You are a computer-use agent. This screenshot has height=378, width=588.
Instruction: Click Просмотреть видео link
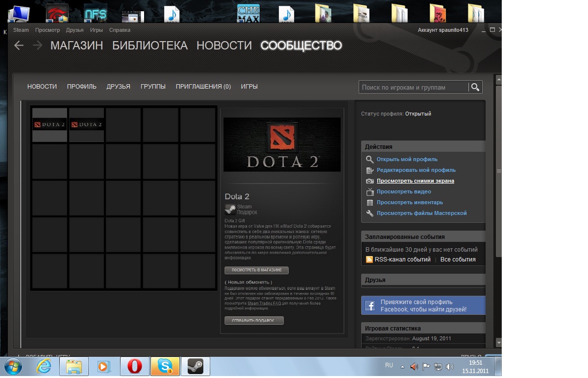click(x=404, y=192)
